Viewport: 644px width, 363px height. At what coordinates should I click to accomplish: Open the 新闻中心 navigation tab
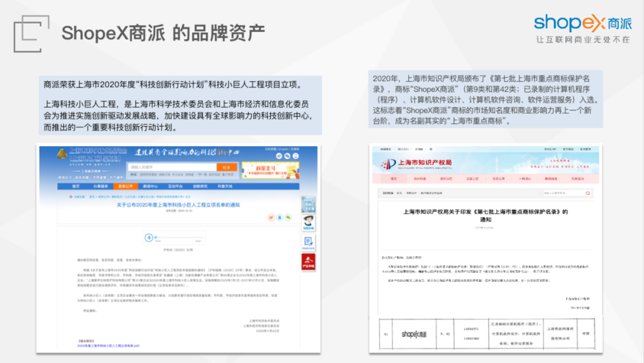point(150,186)
